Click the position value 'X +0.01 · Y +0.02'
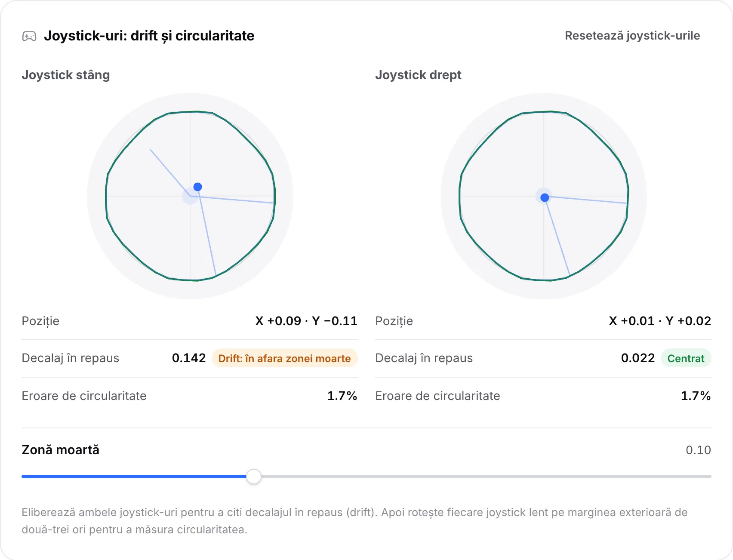The height and width of the screenshot is (560, 733). (660, 321)
